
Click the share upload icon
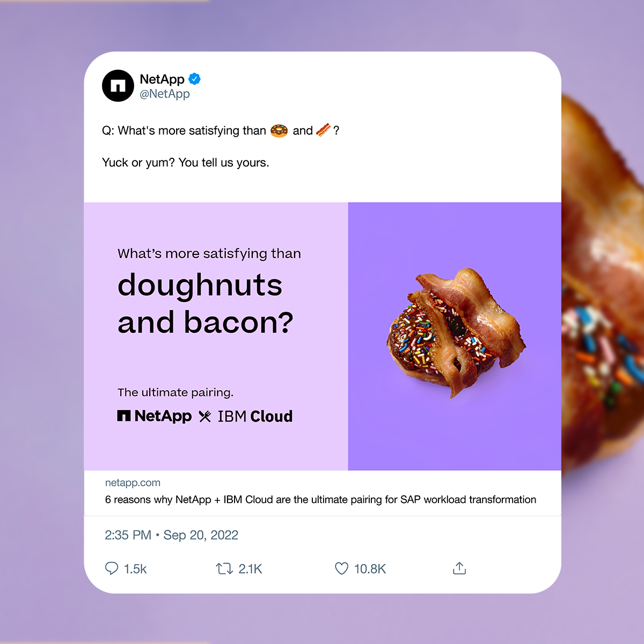[x=459, y=568]
